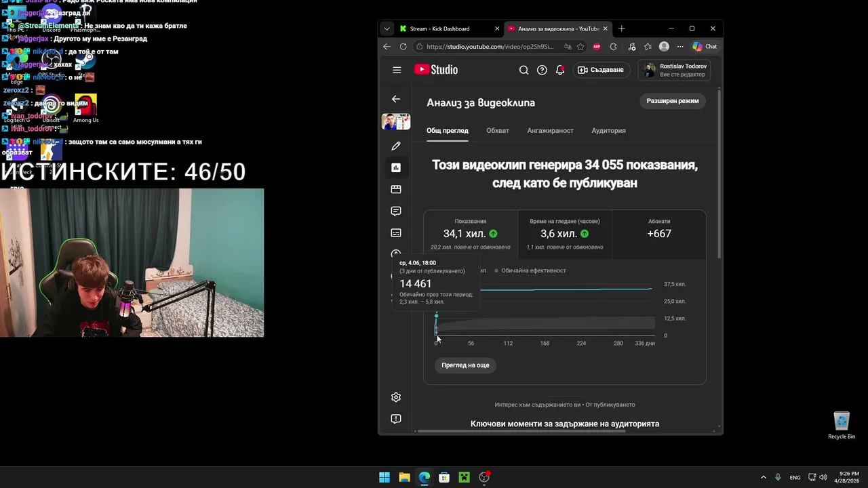Viewport: 868px width, 488px height.
Task: Open the Recycle Bin desktop icon
Action: coord(842,426)
